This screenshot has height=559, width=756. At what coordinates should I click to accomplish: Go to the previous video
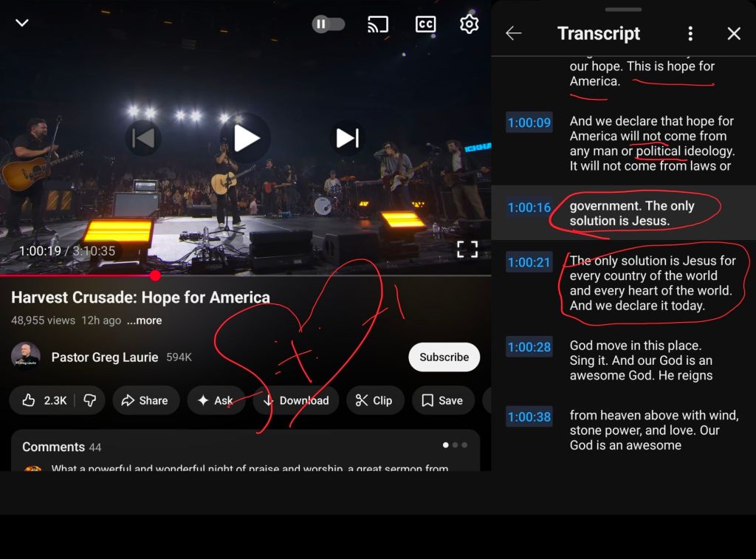pos(142,138)
